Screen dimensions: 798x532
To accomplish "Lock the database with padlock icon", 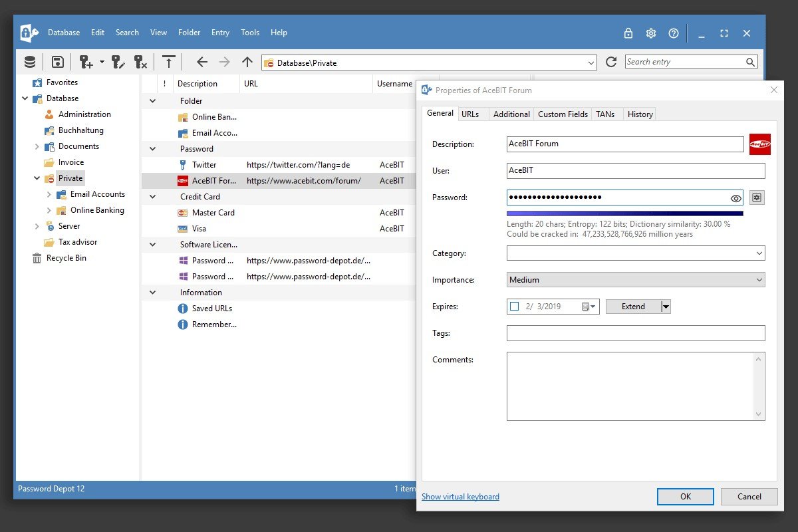I will click(628, 33).
